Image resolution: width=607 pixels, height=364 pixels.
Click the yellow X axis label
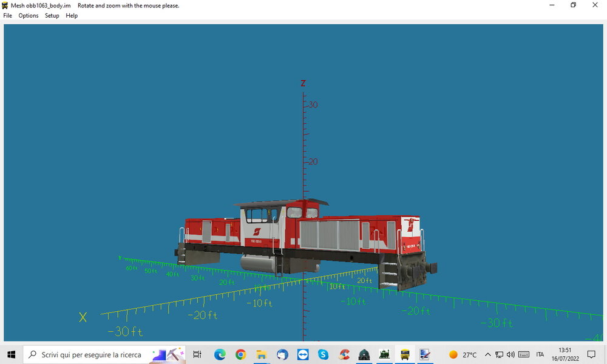tap(83, 317)
